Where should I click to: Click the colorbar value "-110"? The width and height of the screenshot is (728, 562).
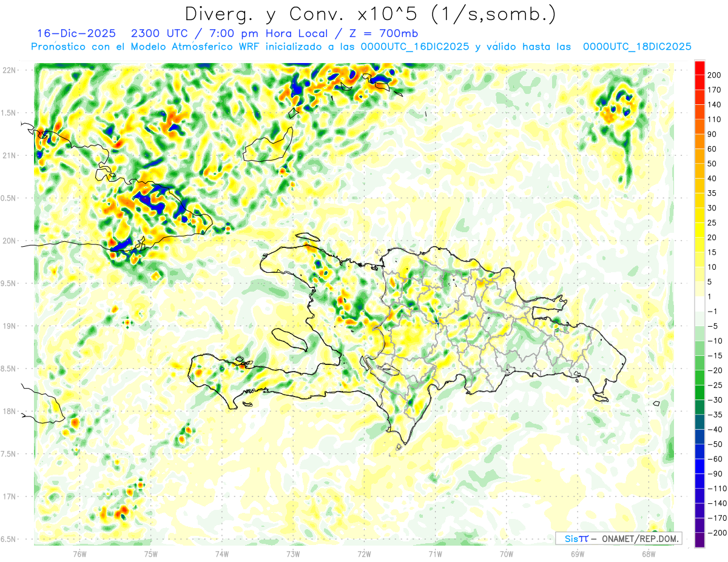718,489
